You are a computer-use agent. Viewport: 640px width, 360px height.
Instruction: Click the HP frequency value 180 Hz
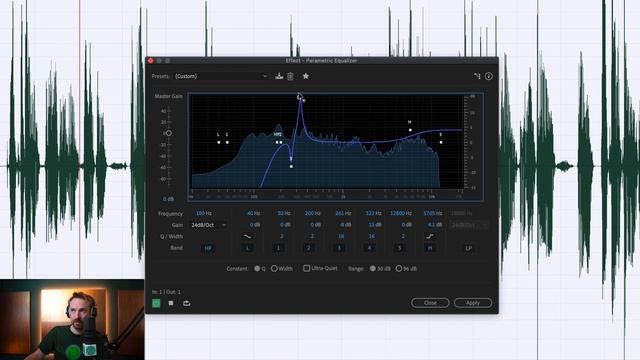click(x=204, y=213)
